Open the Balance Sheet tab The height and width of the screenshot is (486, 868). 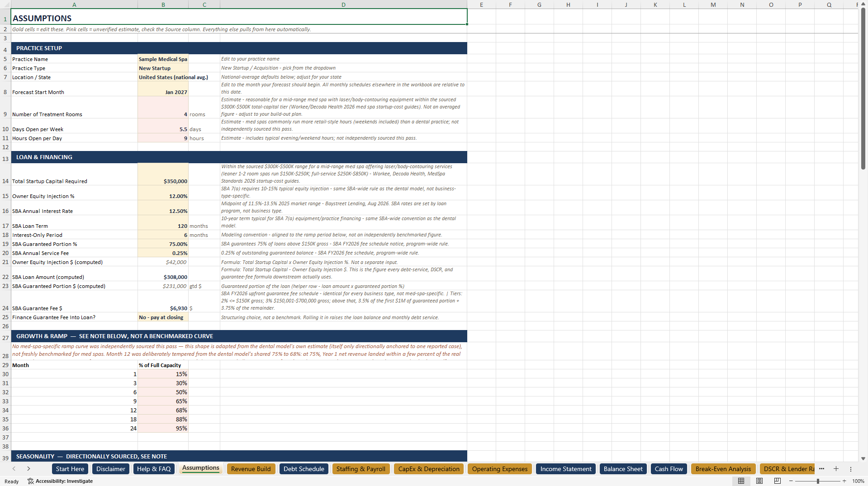tap(623, 469)
